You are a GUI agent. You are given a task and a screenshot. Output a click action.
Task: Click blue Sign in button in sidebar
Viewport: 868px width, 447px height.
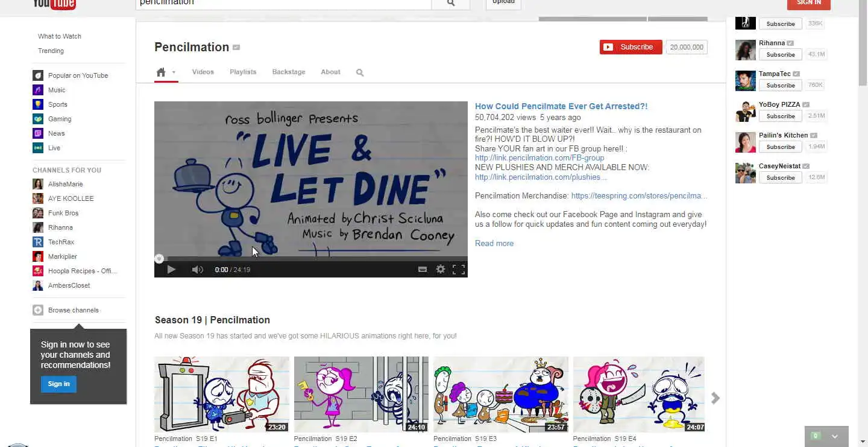(x=58, y=384)
